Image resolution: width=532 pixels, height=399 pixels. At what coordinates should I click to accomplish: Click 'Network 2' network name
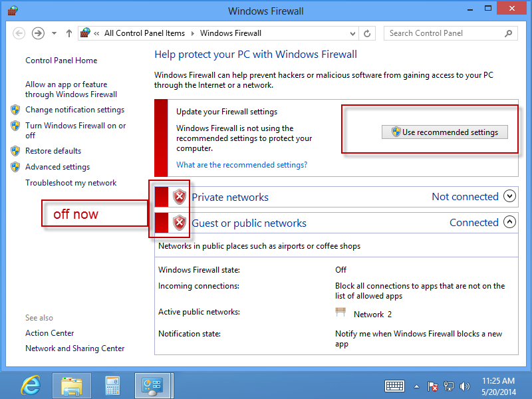(x=372, y=315)
